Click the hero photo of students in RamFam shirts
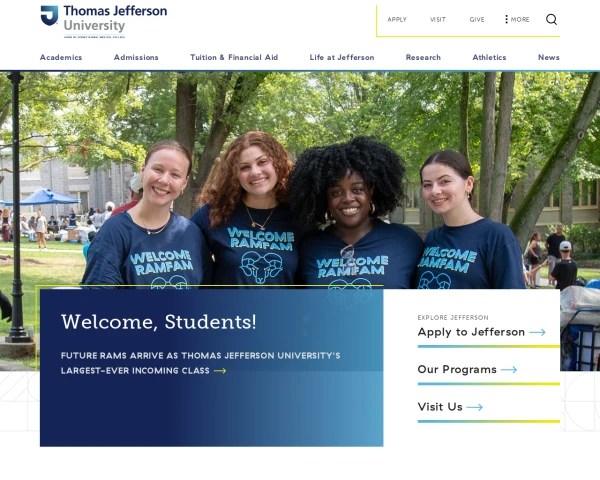Viewport: 600px width, 480px height. (300, 180)
